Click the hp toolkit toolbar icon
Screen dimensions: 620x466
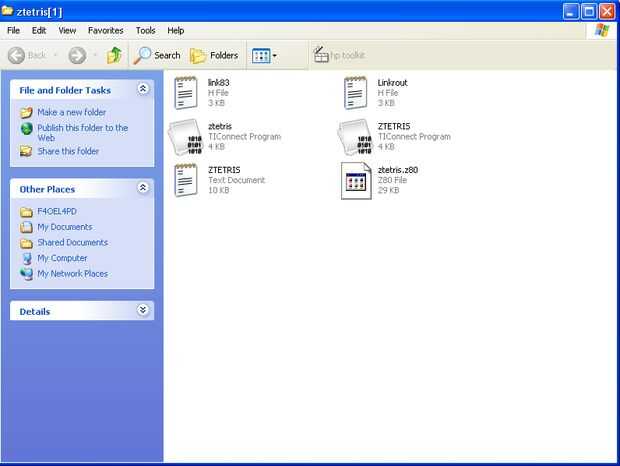tap(321, 55)
